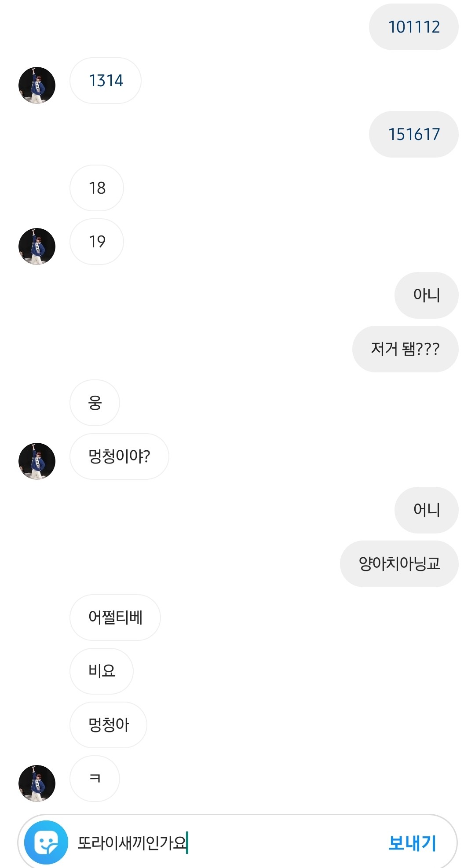This screenshot has height=868, width=475.
Task: Tap the 멍청이야? message bubble
Action: pyautogui.click(x=119, y=457)
